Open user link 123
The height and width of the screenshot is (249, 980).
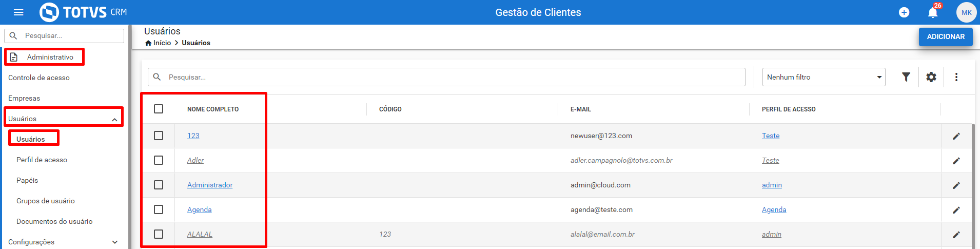[x=193, y=136]
